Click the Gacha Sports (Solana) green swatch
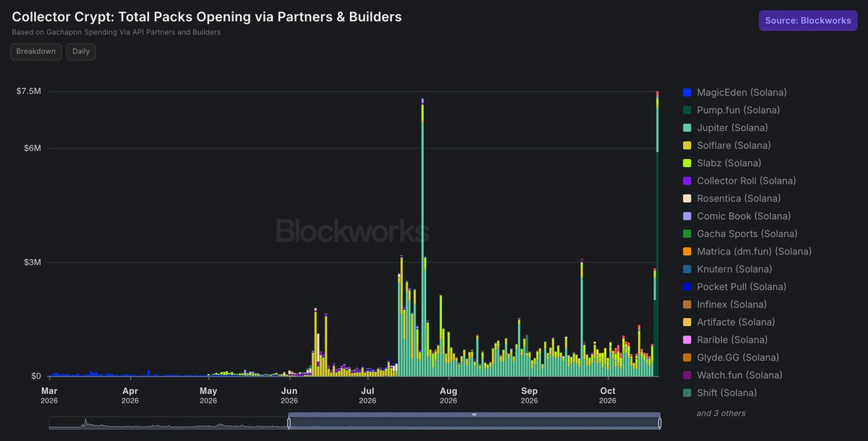 (687, 234)
